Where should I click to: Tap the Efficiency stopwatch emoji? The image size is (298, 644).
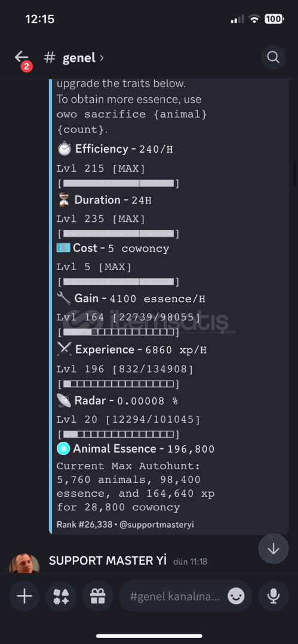point(64,148)
